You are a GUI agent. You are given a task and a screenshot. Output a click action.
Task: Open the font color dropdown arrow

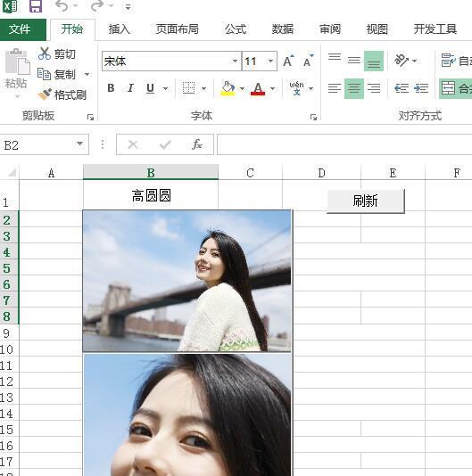pos(273,88)
